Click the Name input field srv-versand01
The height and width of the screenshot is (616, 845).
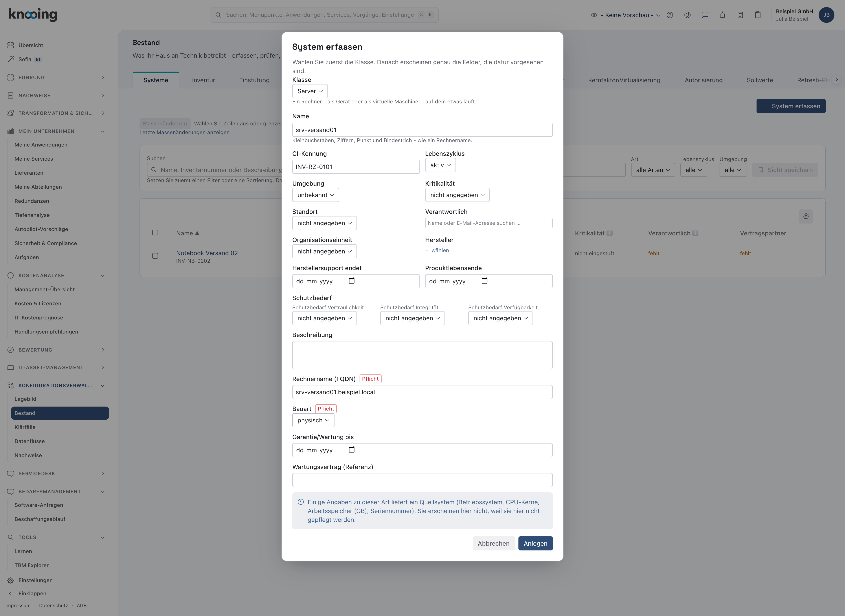[422, 130]
